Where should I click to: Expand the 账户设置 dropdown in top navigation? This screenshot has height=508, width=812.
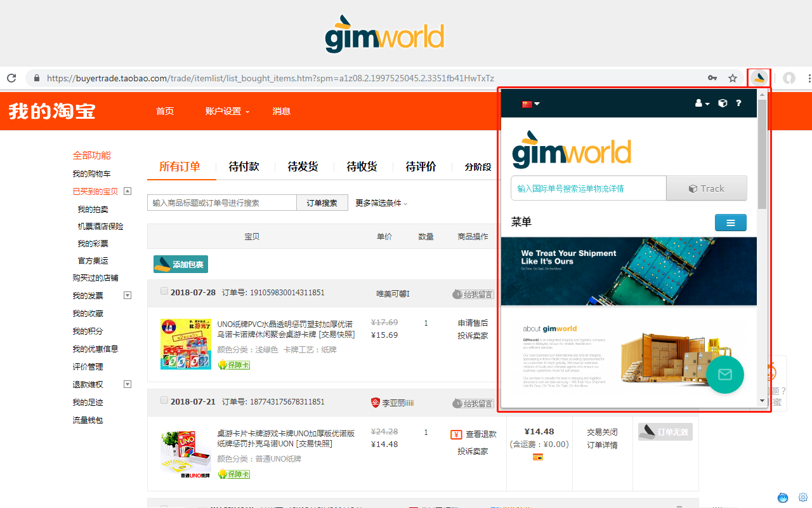pyautogui.click(x=226, y=111)
